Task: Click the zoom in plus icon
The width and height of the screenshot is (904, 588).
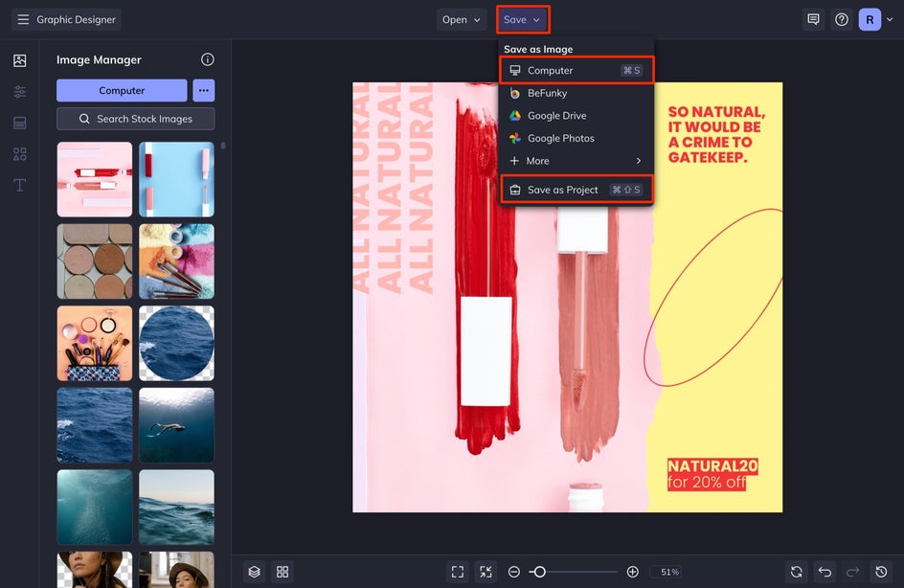Action: click(x=632, y=572)
